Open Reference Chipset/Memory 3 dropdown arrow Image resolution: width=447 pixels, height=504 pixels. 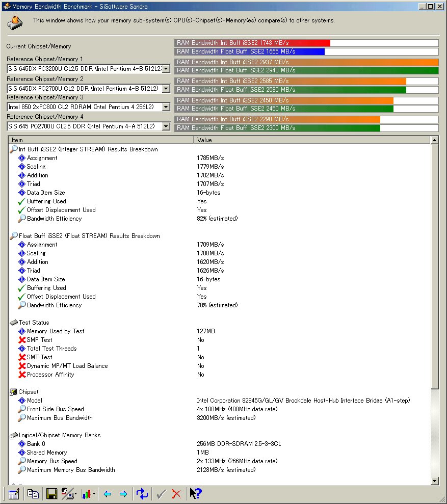[166, 107]
